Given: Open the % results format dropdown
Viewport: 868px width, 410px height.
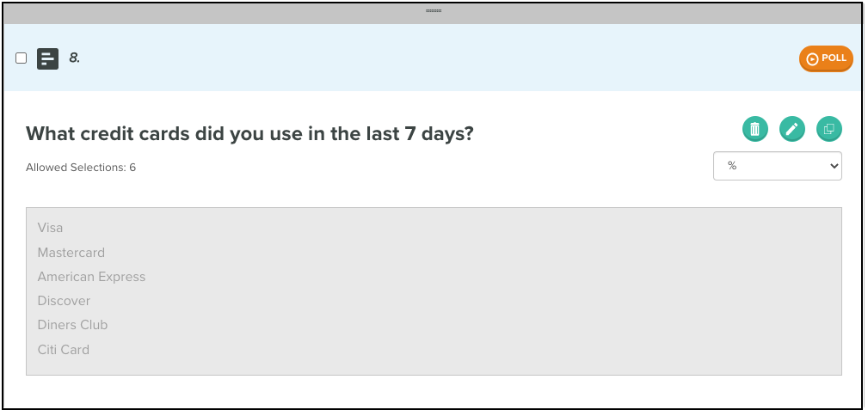Looking at the screenshot, I should click(x=777, y=166).
